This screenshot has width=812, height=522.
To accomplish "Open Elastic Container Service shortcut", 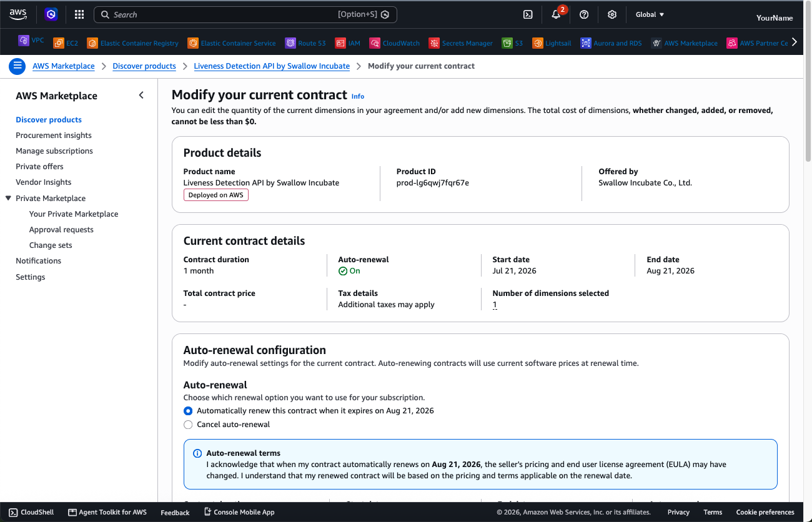I will 232,43.
